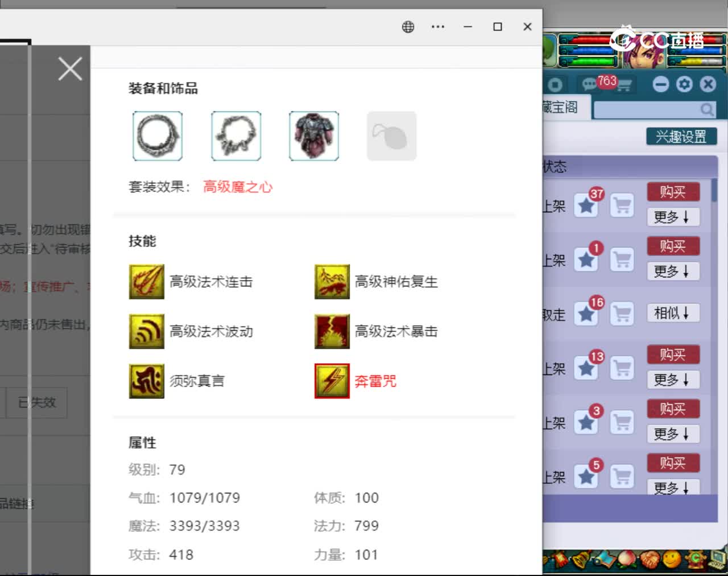The image size is (728, 576).
Task: Click the golden bell icon in game bottom bar
Action: pyautogui.click(x=581, y=559)
